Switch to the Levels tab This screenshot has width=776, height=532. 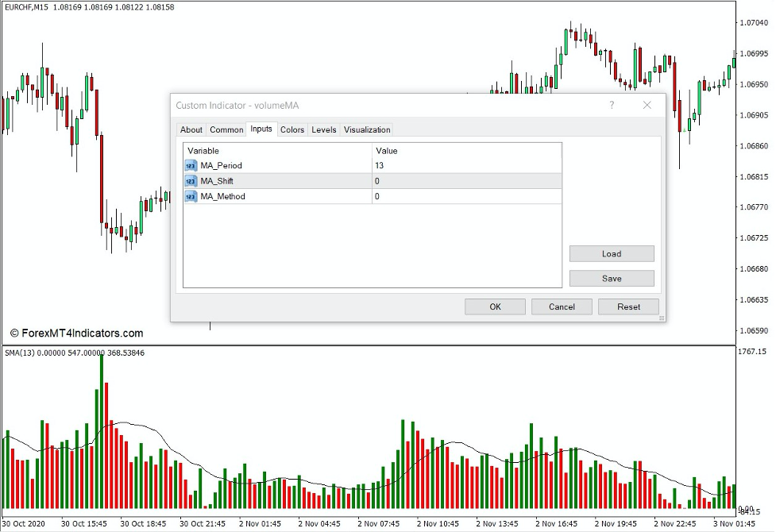click(323, 129)
